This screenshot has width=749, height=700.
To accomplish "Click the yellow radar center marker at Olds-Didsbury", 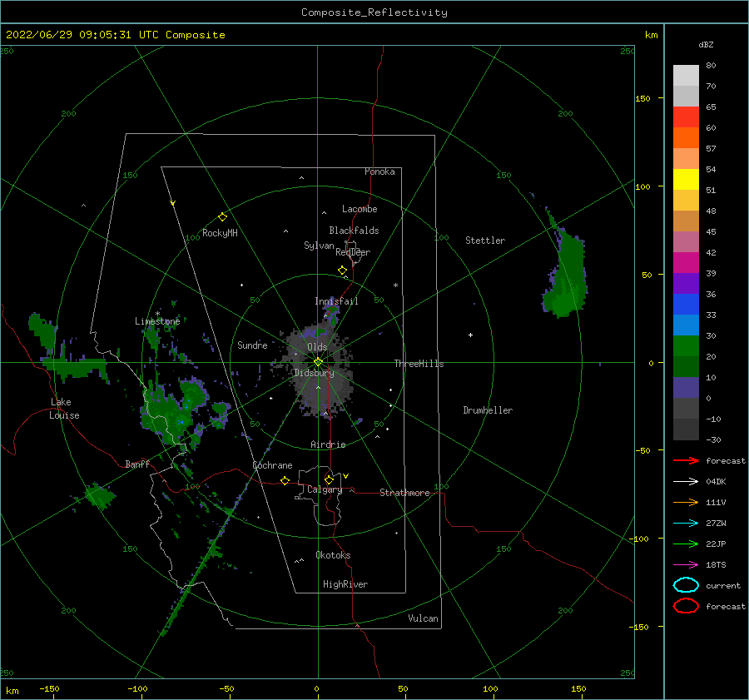I will [318, 362].
